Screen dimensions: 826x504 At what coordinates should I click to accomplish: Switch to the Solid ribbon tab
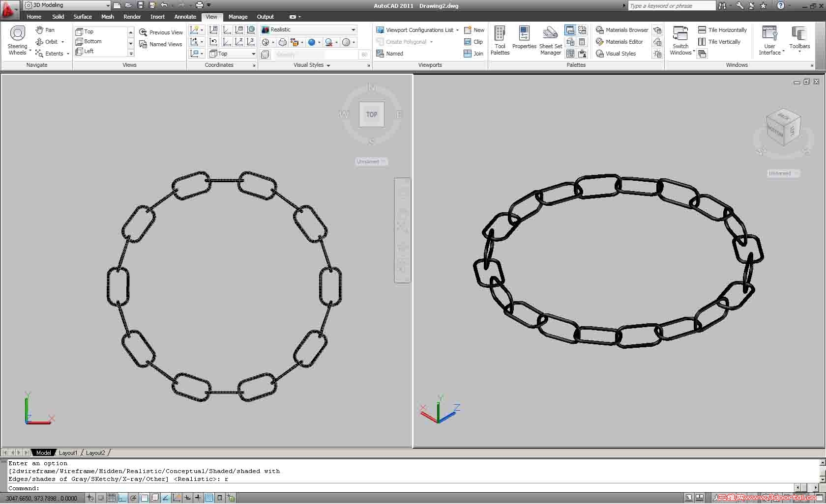pyautogui.click(x=58, y=17)
